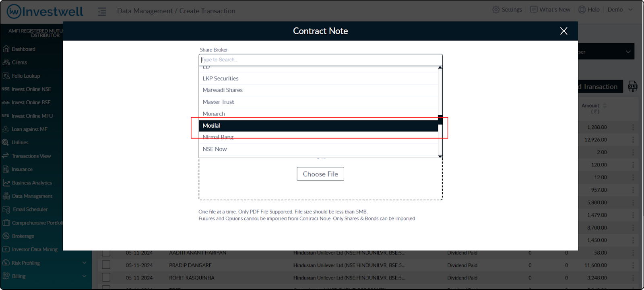Export table using the XLS icon
This screenshot has width=644, height=290.
pyautogui.click(x=633, y=86)
